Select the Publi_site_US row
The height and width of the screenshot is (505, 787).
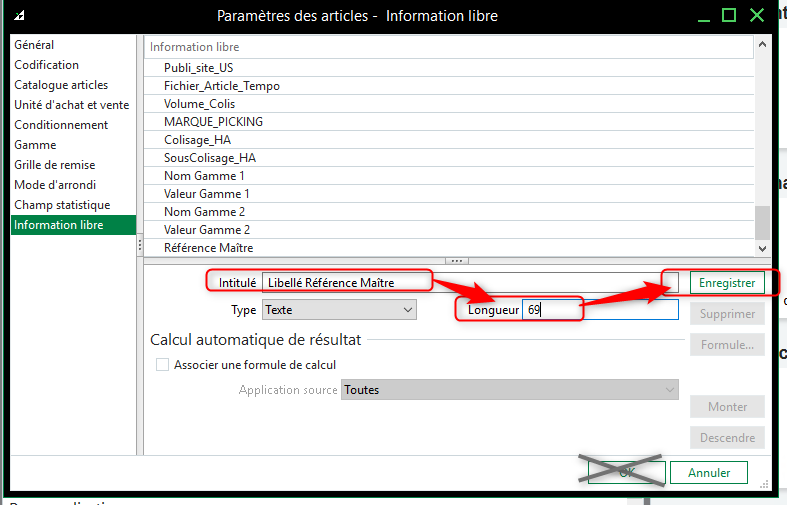[x=449, y=68]
